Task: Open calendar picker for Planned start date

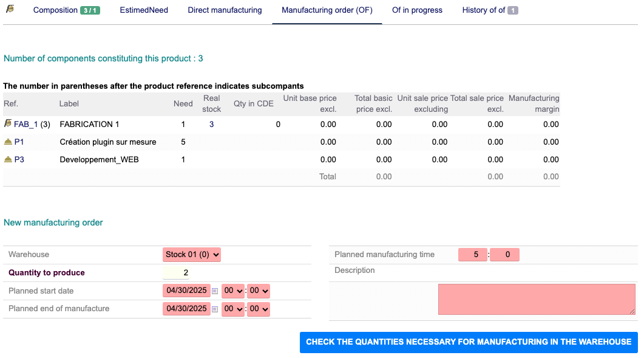Action: [215, 291]
